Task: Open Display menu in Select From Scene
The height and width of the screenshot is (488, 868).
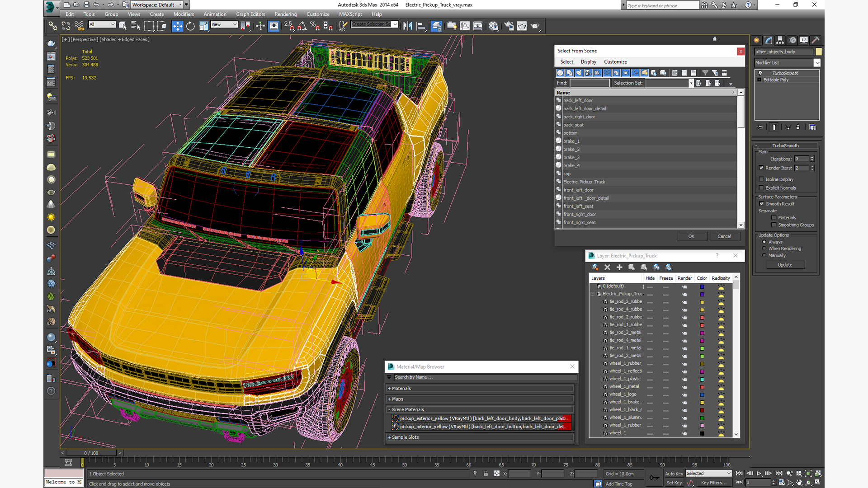Action: click(x=589, y=62)
